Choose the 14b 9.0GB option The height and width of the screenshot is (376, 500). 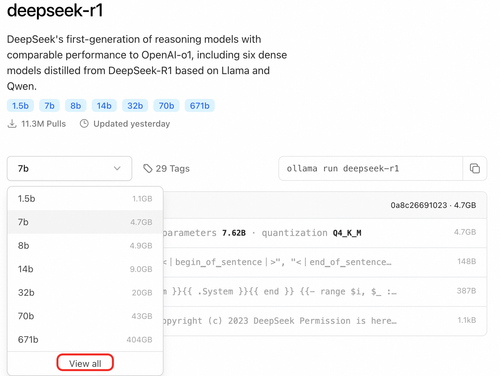85,269
